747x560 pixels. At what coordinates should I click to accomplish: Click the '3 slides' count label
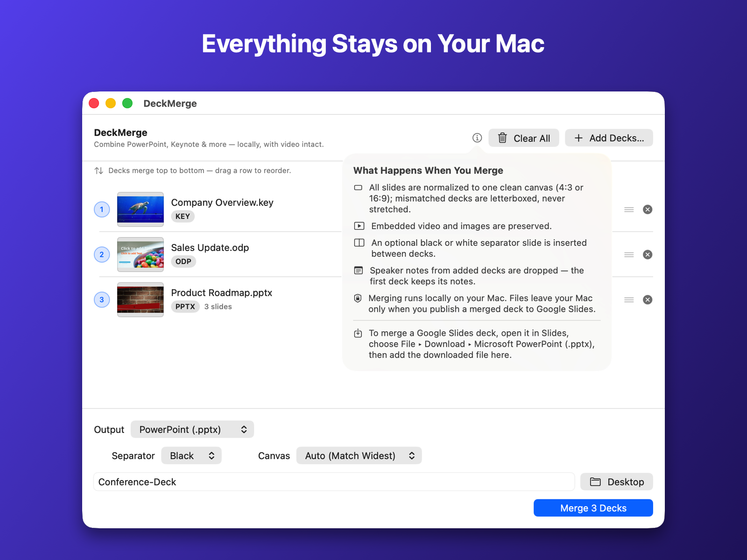click(218, 307)
